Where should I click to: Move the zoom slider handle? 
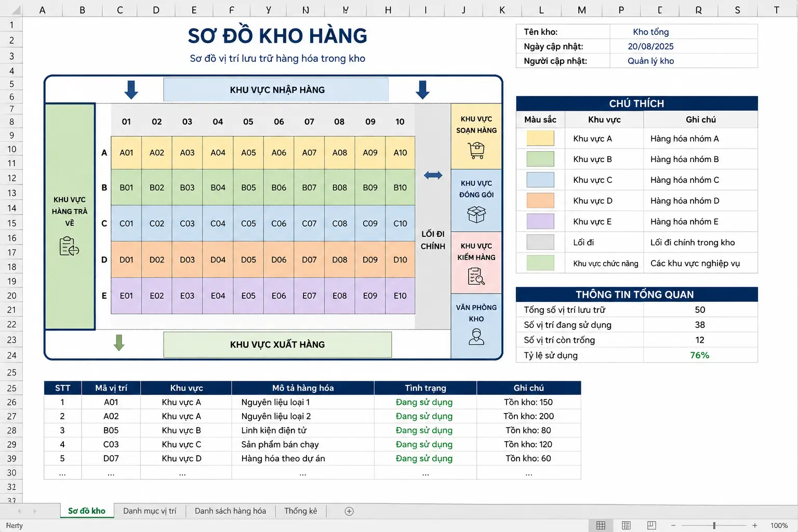(714, 525)
